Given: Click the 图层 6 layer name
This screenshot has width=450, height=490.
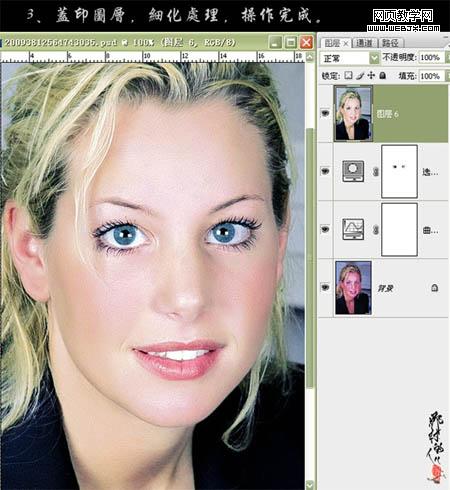Looking at the screenshot, I should (387, 114).
